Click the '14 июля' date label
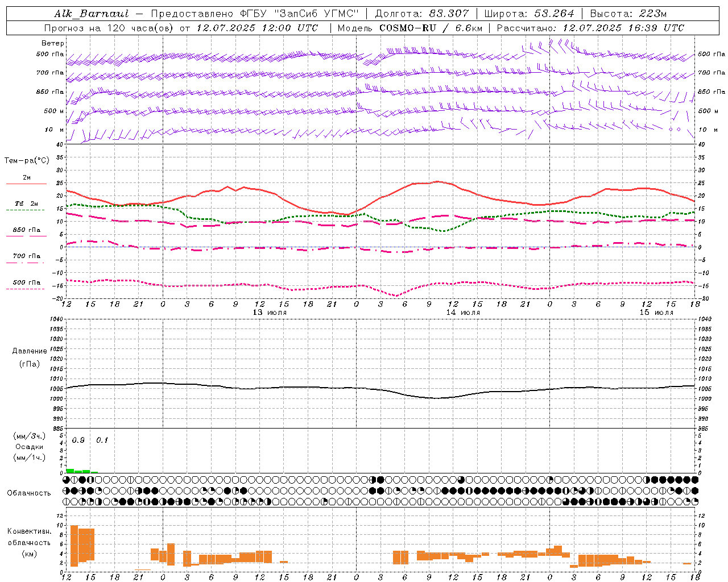The width and height of the screenshot is (728, 582). [463, 313]
